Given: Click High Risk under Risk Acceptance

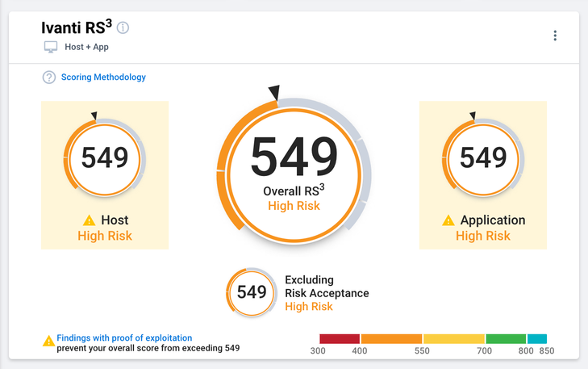Looking at the screenshot, I should coord(309,306).
